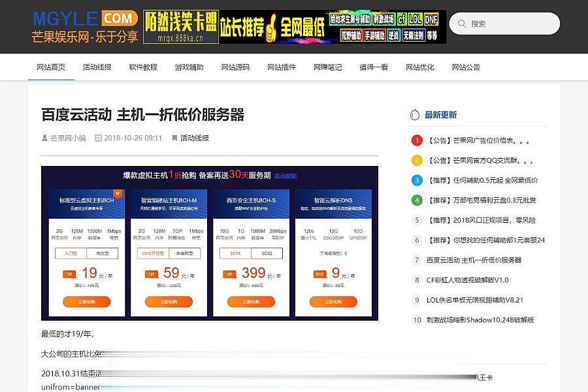Open the 陌然浅笑卡盟 banner advertisement
Screen dimensions: 588x392
(x=295, y=27)
